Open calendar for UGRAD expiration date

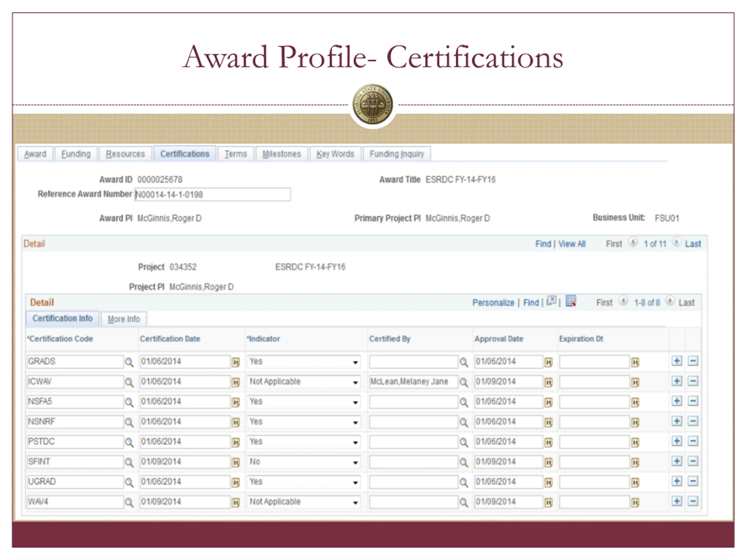point(635,482)
